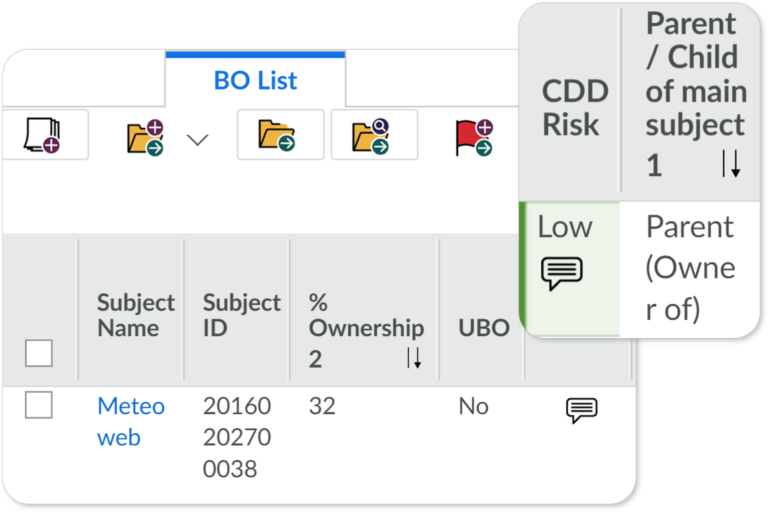Viewport: 768px width, 512px height.
Task: Toggle sort arrow on % Ownership column
Action: pyautogui.click(x=414, y=359)
